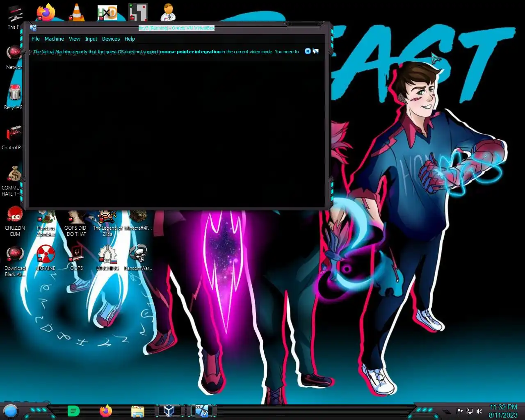
Task: Open File Explorer from the taskbar
Action: tap(138, 411)
